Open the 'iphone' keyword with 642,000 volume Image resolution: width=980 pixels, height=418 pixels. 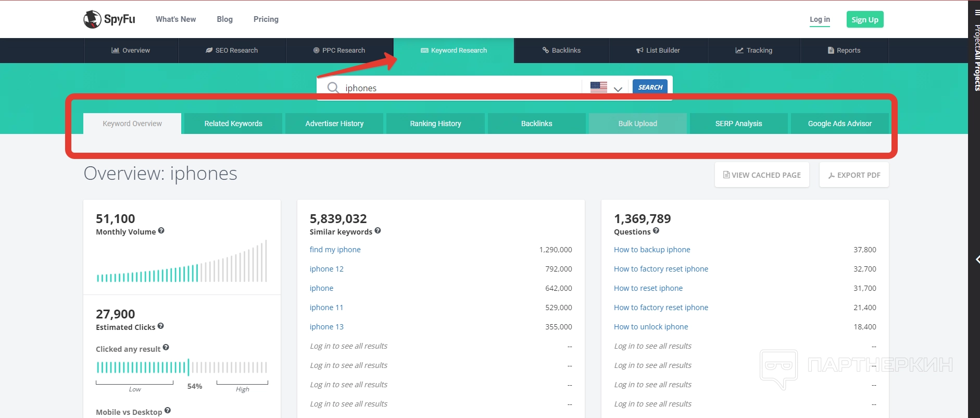321,288
